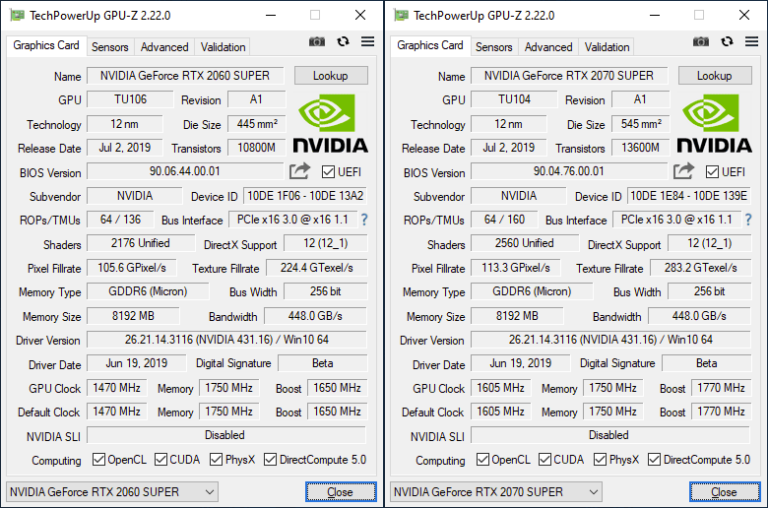Click GPU-Z title bar app icon in left window
768x508 pixels.
pyautogui.click(x=17, y=15)
